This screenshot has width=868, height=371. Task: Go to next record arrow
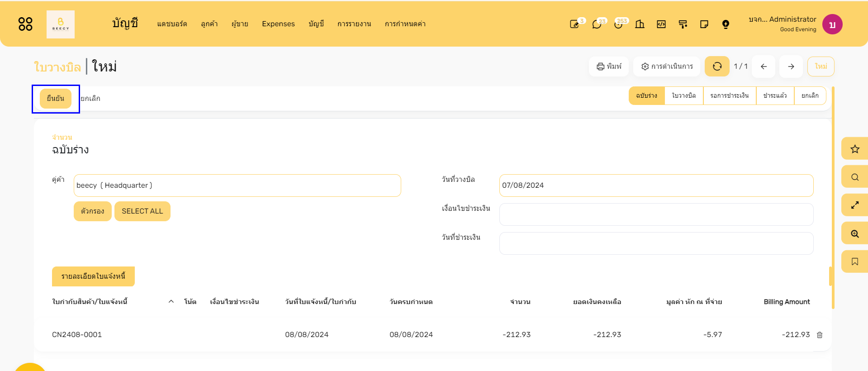point(791,67)
